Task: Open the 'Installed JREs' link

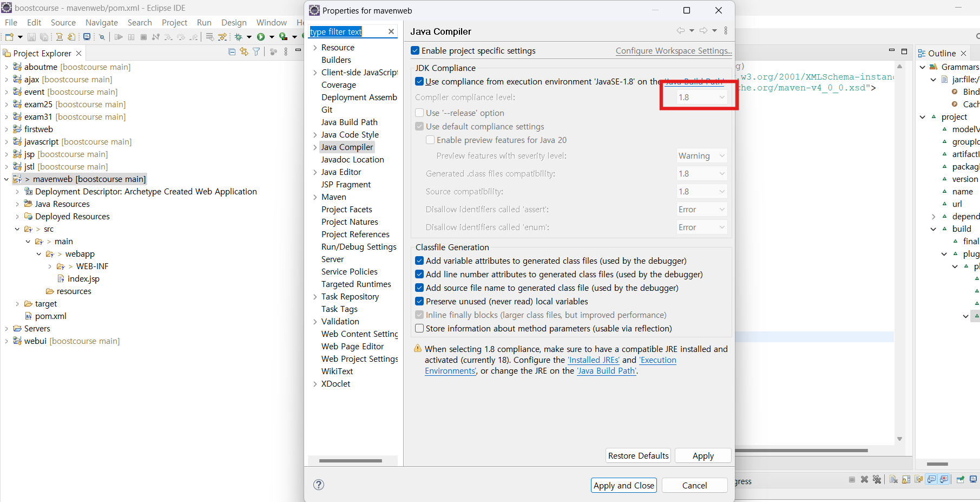Action: [594, 360]
